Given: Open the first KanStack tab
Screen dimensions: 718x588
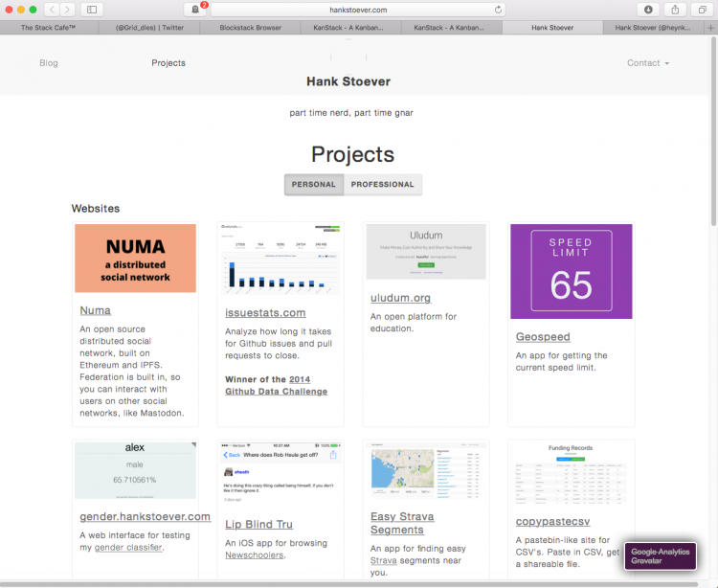Looking at the screenshot, I should [348, 28].
